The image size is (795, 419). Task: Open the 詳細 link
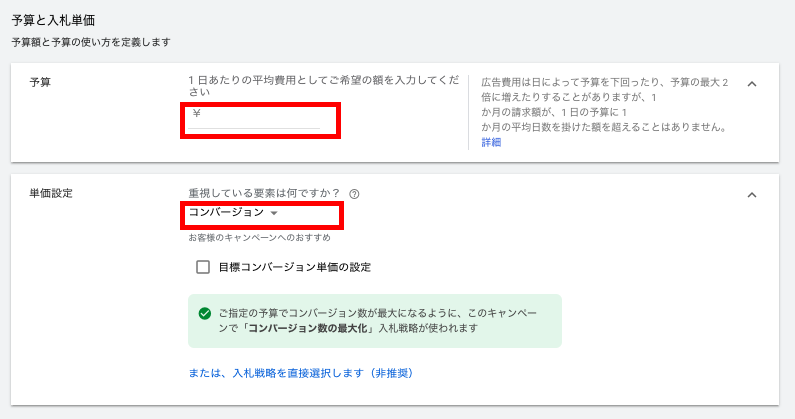click(491, 143)
